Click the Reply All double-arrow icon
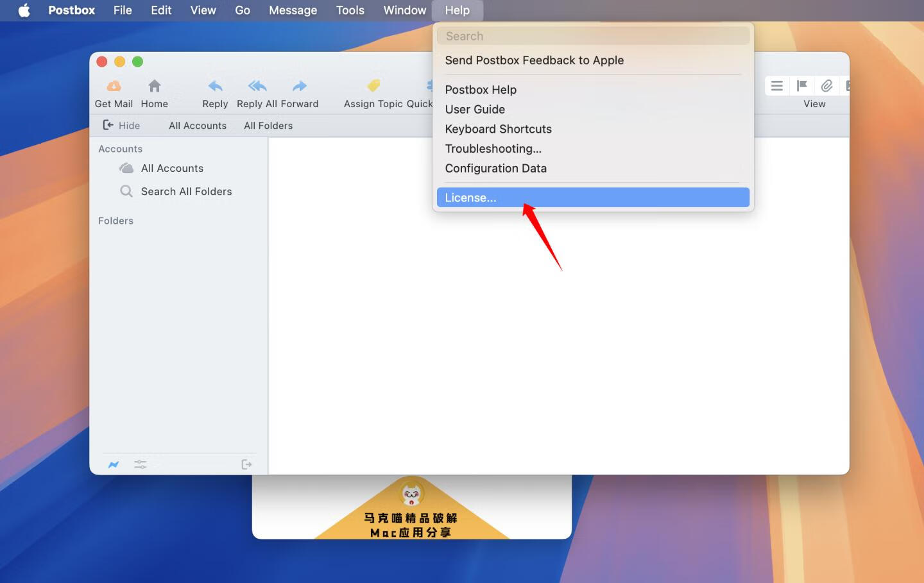The image size is (924, 583). pos(257,86)
